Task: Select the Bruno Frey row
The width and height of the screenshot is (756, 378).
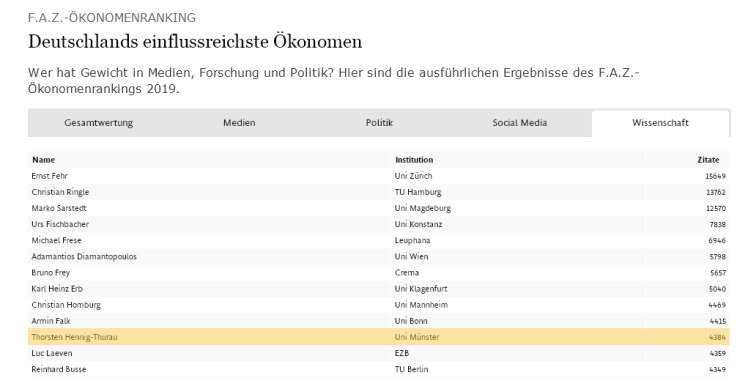Action: click(x=379, y=272)
